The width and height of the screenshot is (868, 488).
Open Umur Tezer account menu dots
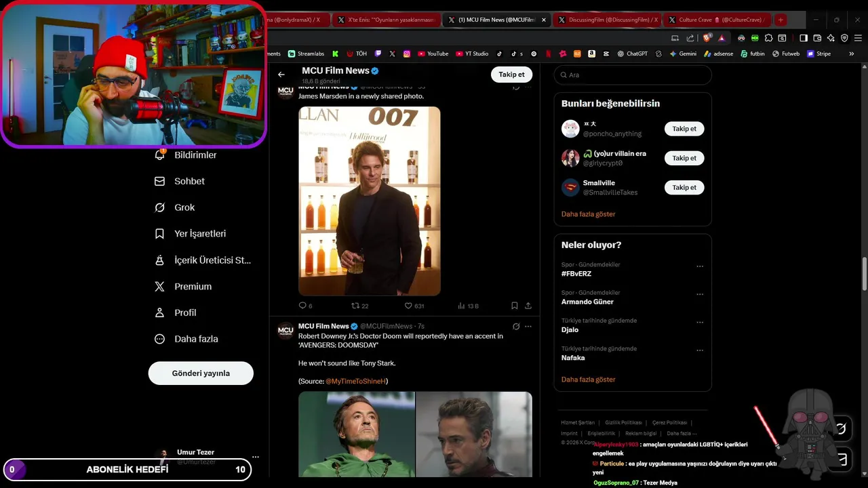[x=256, y=457]
